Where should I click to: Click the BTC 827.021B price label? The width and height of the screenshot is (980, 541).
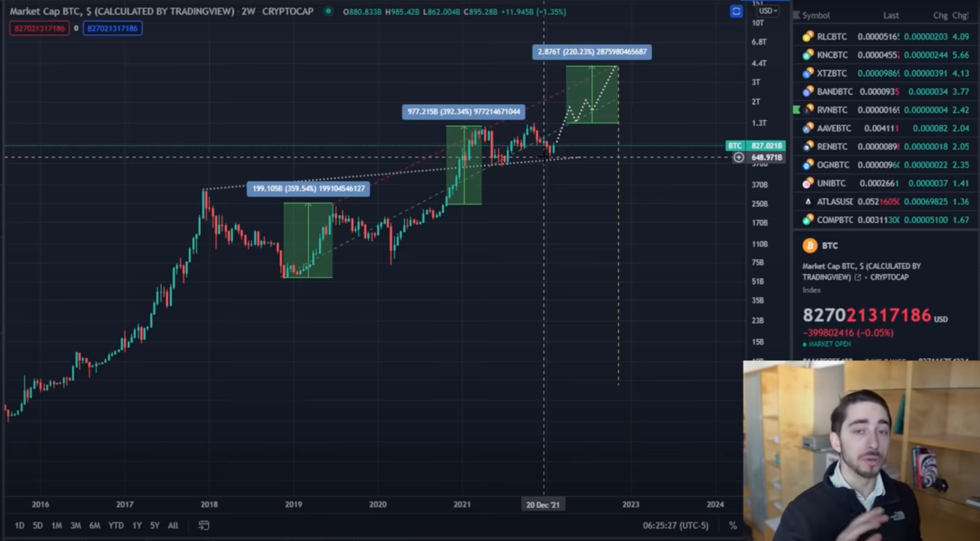(x=756, y=146)
